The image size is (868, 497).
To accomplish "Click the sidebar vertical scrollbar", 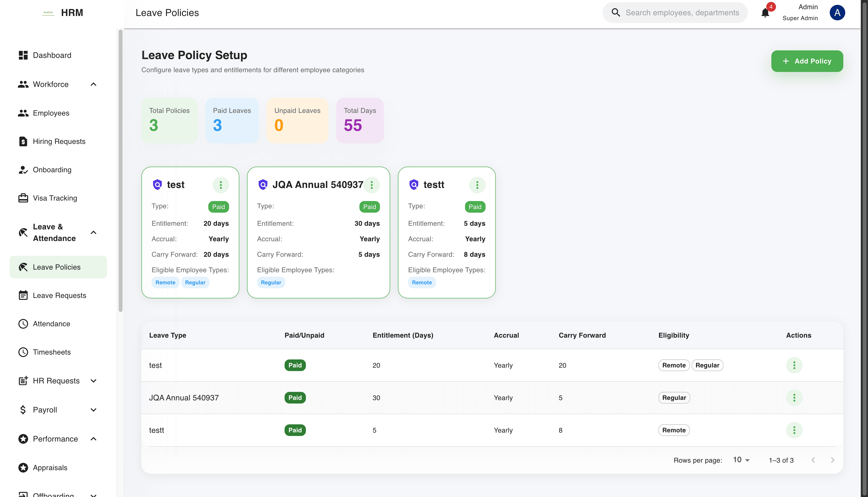I will point(120,171).
